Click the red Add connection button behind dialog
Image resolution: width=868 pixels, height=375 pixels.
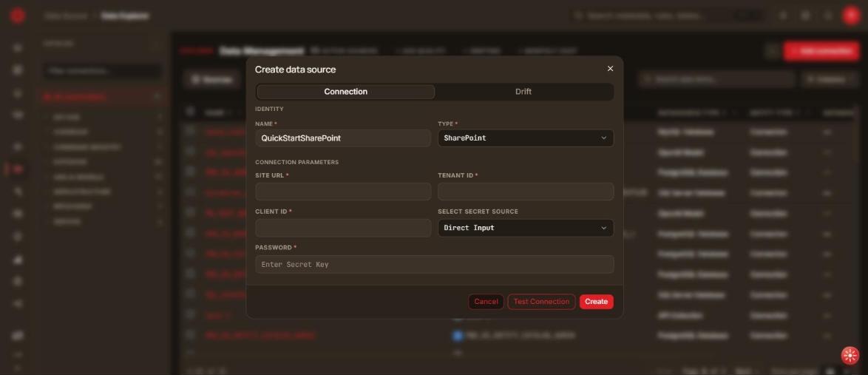click(821, 51)
